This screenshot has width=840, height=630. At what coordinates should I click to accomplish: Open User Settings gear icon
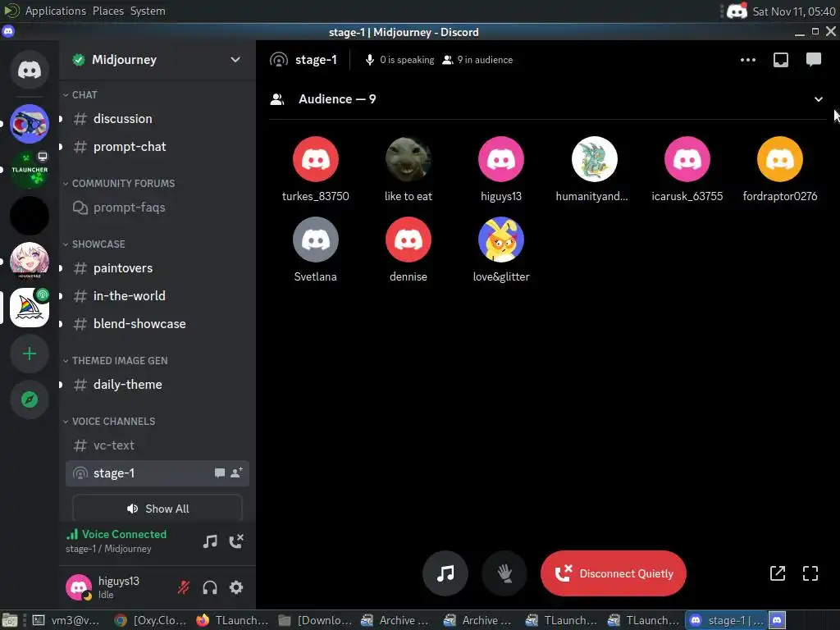pos(236,587)
